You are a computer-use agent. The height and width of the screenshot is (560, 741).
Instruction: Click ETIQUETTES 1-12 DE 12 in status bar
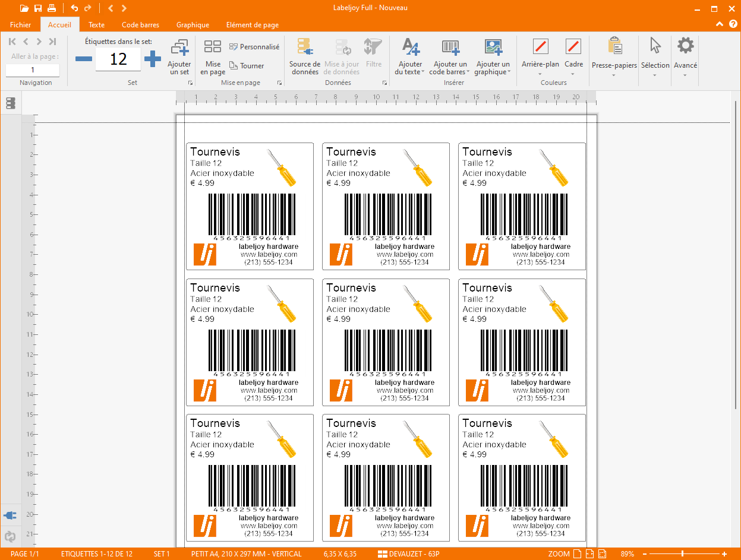(x=97, y=554)
